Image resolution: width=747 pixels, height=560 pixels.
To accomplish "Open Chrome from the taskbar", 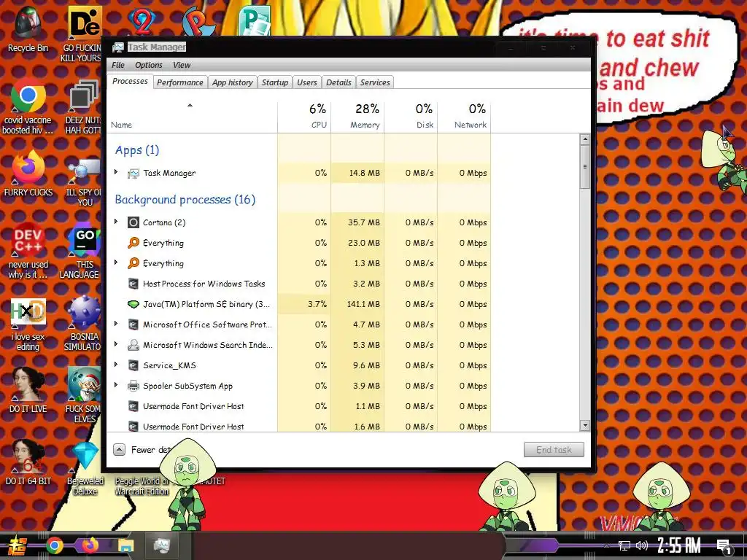I will click(x=54, y=545).
